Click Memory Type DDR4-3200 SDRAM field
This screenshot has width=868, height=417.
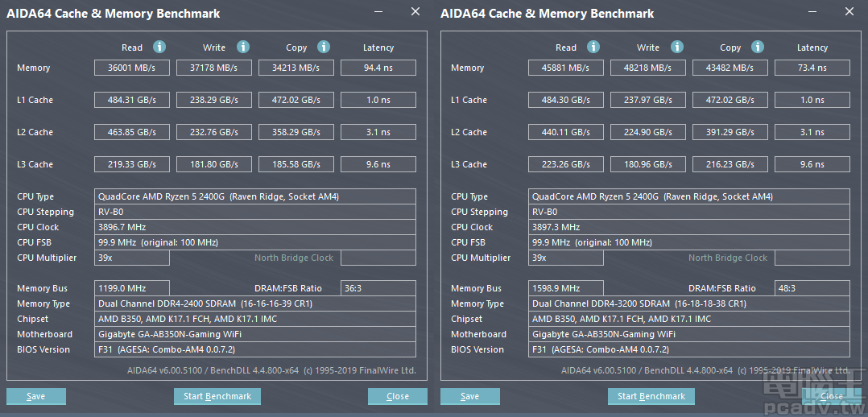click(689, 303)
